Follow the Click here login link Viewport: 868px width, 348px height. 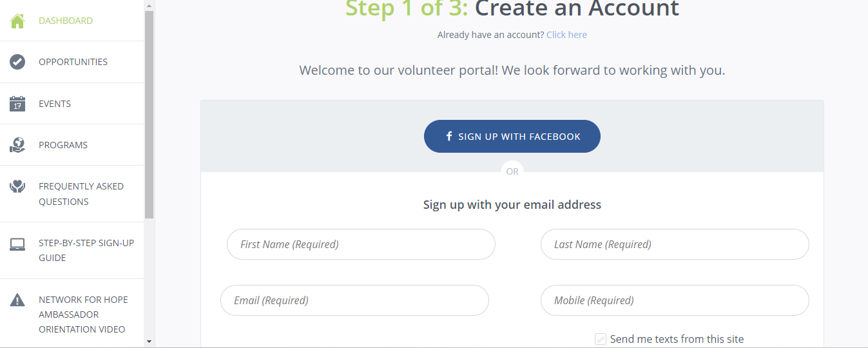(x=566, y=35)
